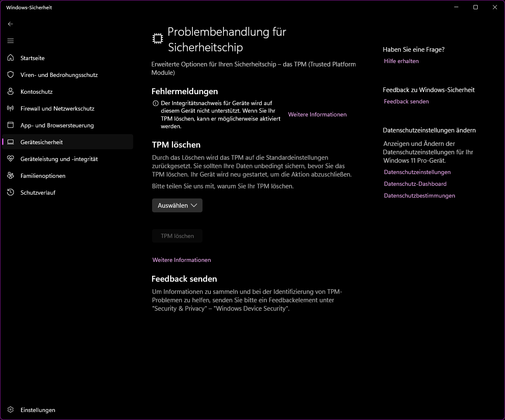Click the Familienoptionen people icon
The height and width of the screenshot is (420, 505).
point(11,175)
